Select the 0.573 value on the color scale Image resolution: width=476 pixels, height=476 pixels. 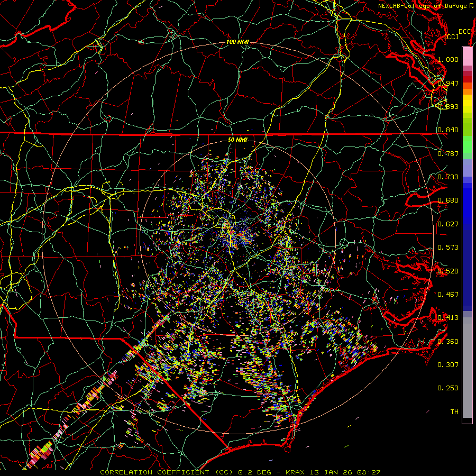[x=448, y=247]
